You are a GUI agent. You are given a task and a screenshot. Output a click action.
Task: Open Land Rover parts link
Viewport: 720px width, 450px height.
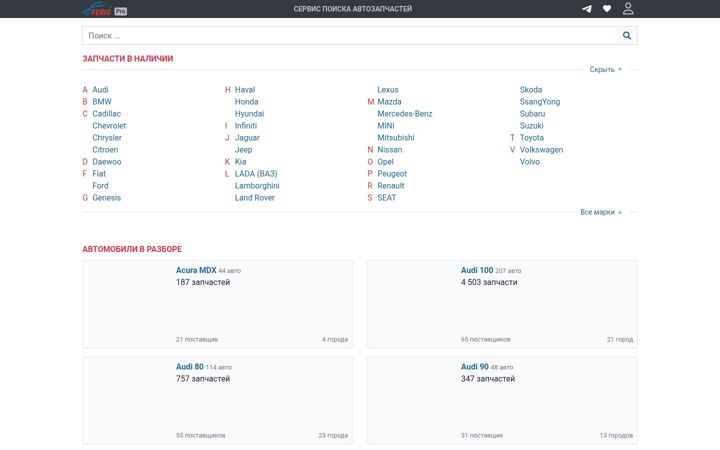point(254,197)
